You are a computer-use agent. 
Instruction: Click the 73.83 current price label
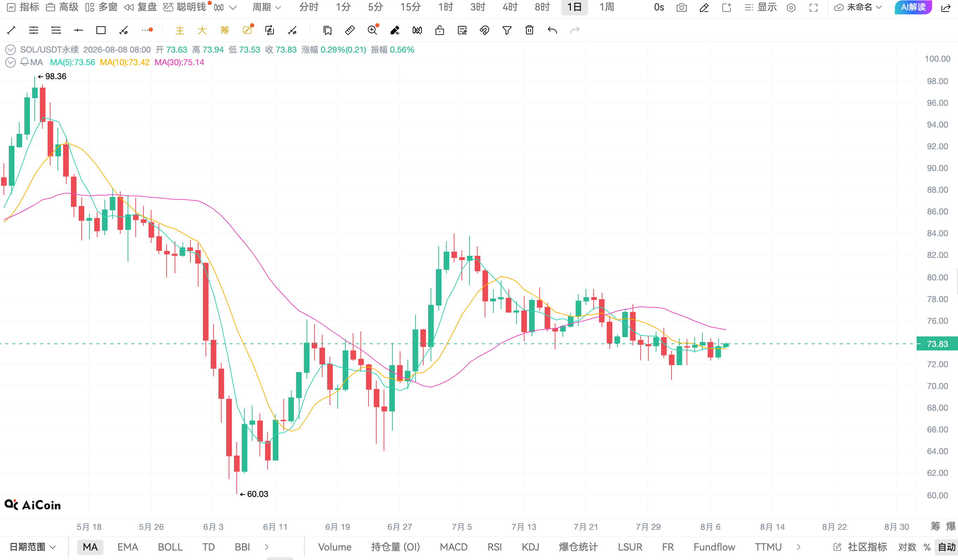937,344
